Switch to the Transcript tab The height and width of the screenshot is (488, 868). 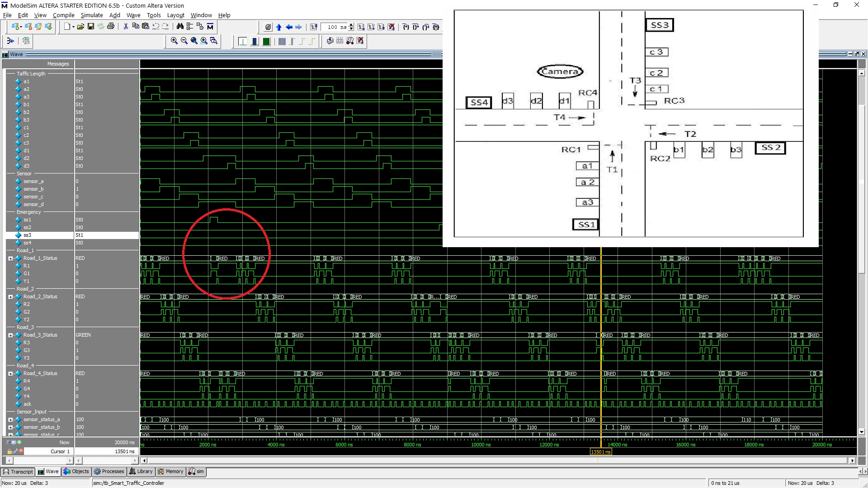point(18,472)
